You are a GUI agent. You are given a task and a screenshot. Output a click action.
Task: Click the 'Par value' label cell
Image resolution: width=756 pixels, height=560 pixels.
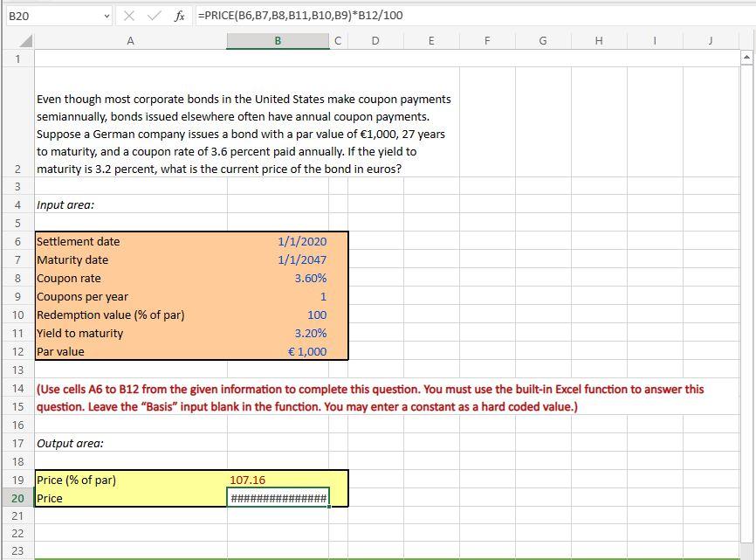[x=131, y=351]
